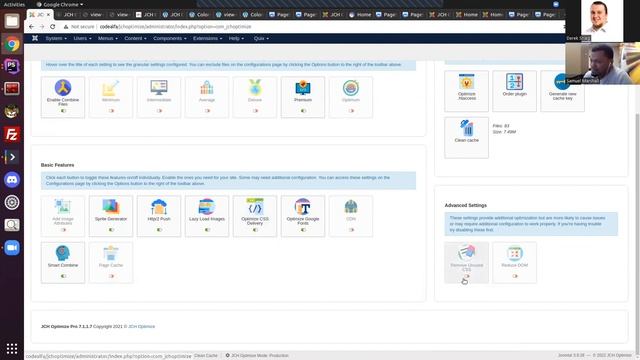Toggle the Http/2 Push switch
The width and height of the screenshot is (640, 360).
point(159,230)
